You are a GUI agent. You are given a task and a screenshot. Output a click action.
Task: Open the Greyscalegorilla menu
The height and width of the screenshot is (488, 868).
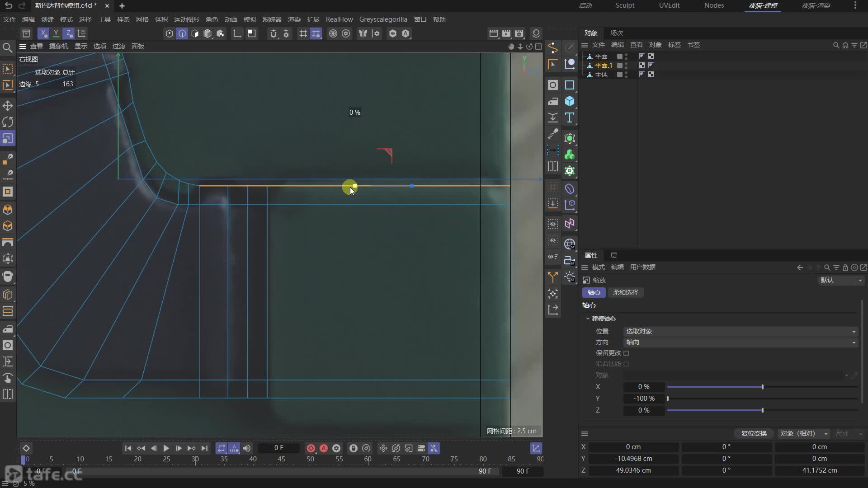(x=383, y=19)
